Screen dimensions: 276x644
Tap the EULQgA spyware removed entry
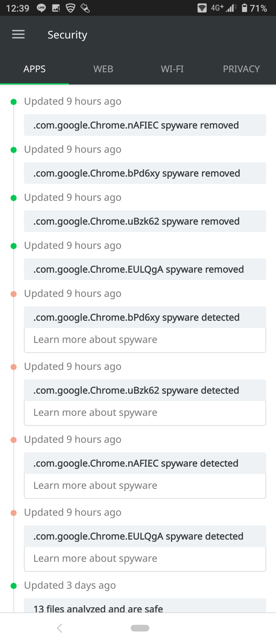pos(145,269)
